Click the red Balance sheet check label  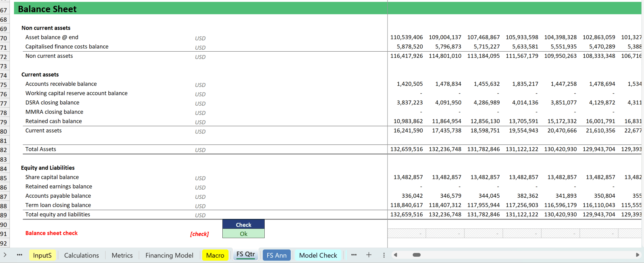[x=52, y=233]
